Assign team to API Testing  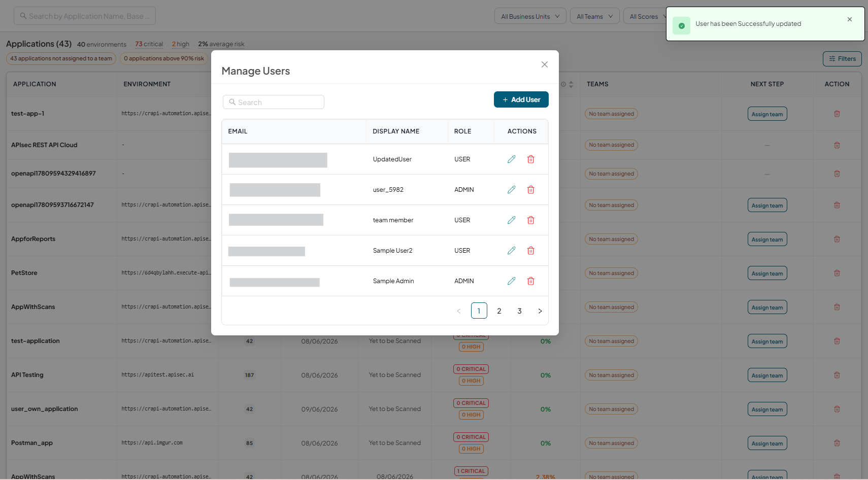767,375
